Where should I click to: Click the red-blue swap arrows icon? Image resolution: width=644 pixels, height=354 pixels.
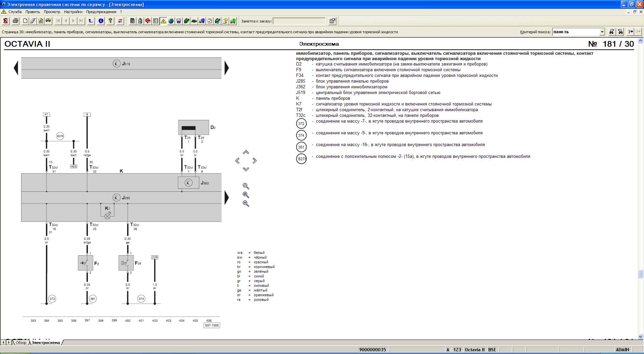pyautogui.click(x=120, y=21)
